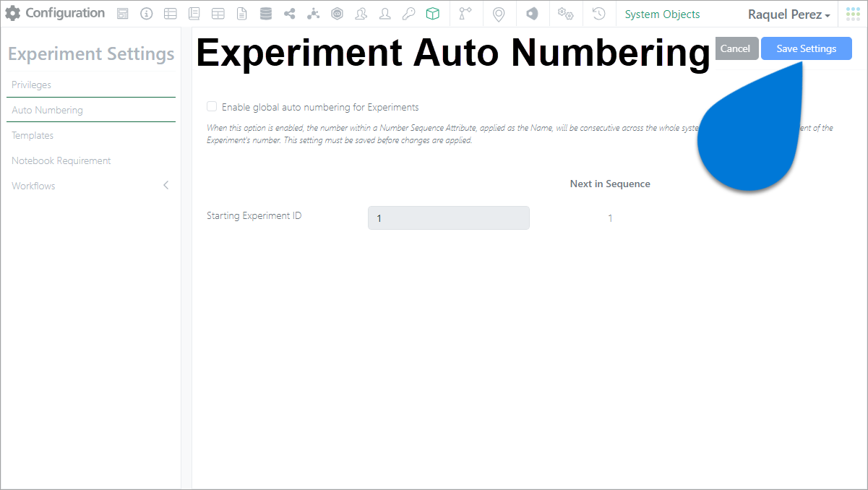868x490 pixels.
Task: Click the Configuration gear icon
Action: 13,13
